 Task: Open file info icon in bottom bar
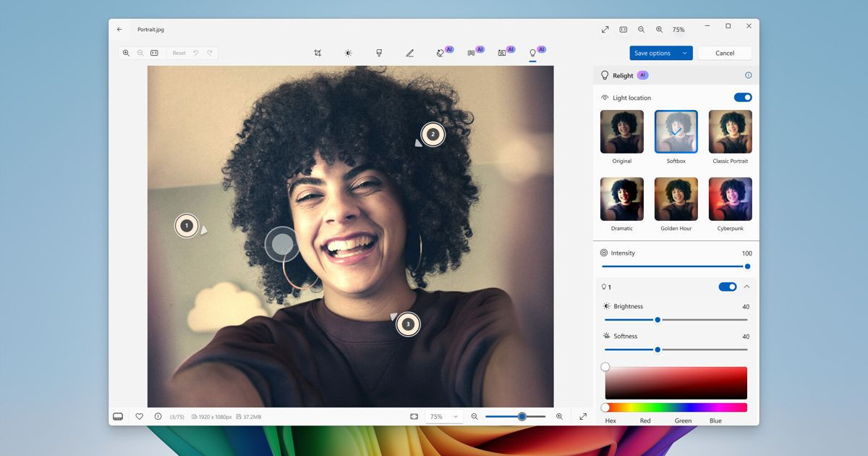pos(158,416)
